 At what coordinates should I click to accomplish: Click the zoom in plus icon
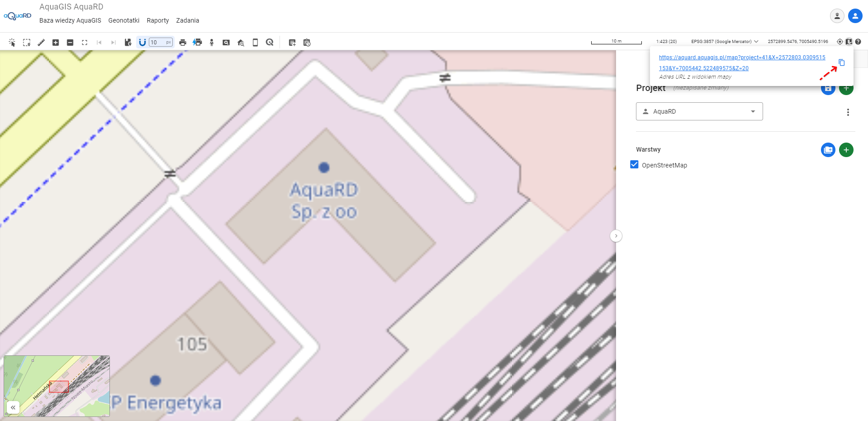(56, 43)
